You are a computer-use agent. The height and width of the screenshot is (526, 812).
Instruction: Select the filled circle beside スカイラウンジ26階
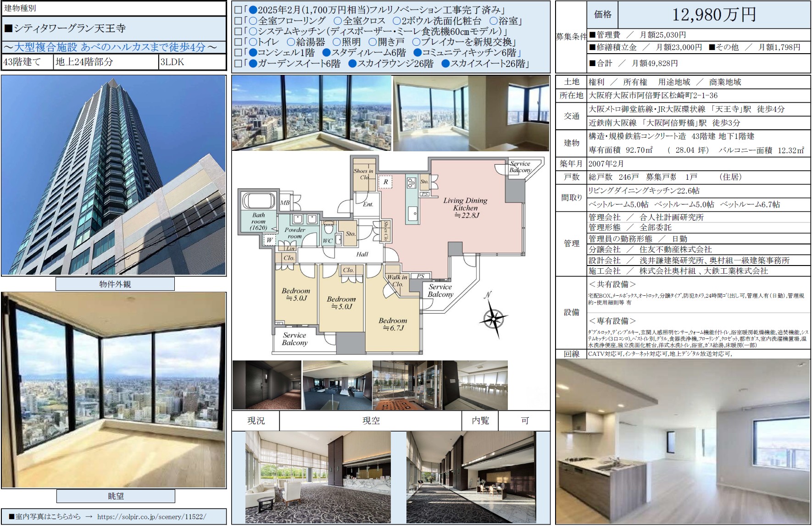[352, 64]
